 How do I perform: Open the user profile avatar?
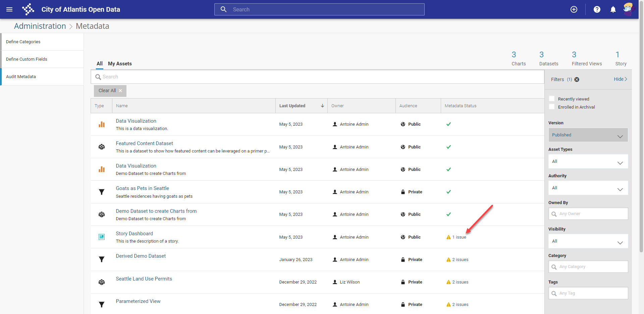(629, 9)
